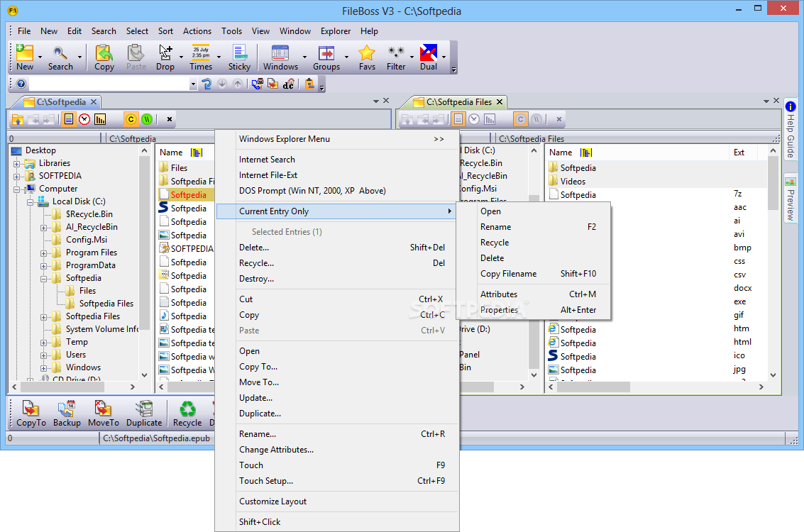The image size is (804, 532).
Task: Open the dropdown arrow next to Groups button
Action: coord(346,57)
